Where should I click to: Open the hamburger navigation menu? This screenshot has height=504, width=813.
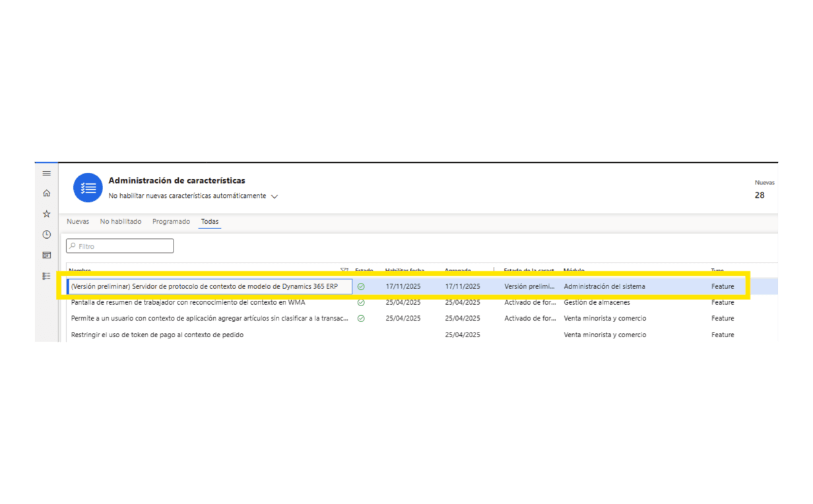46,173
